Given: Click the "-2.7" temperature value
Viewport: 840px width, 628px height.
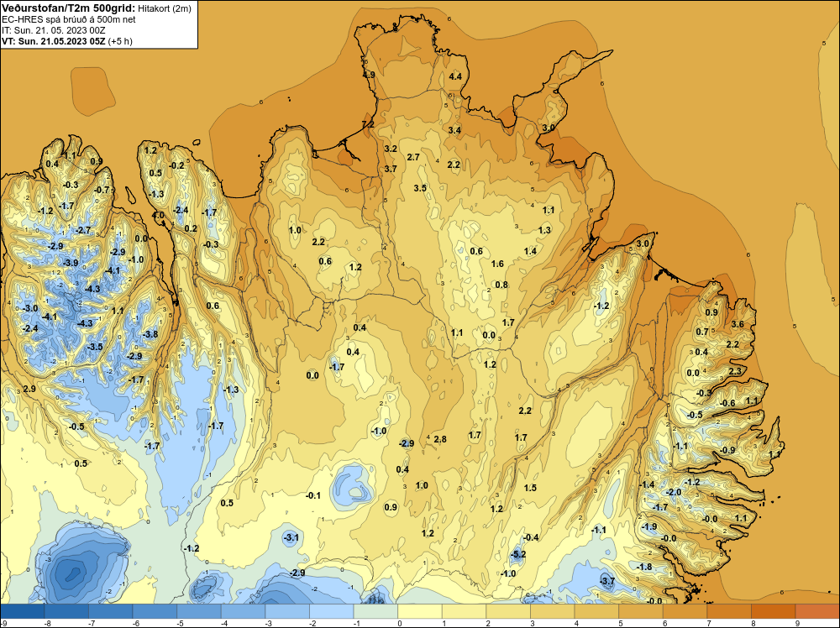Looking at the screenshot, I should point(83,230).
